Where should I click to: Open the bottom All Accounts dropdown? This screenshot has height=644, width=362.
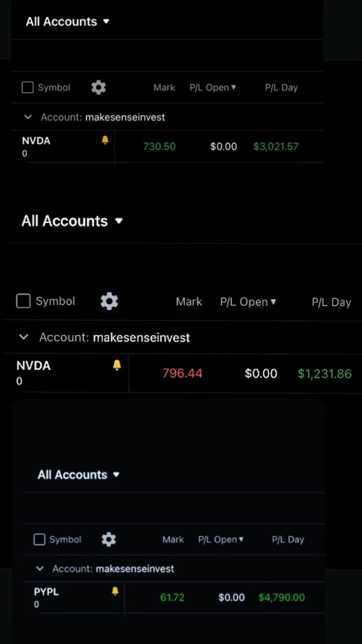click(x=79, y=475)
